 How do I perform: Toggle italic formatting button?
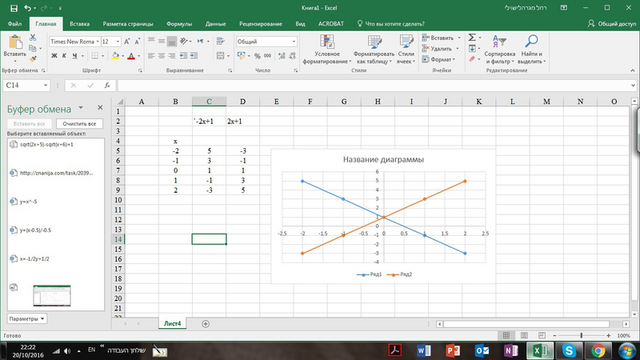(x=64, y=56)
